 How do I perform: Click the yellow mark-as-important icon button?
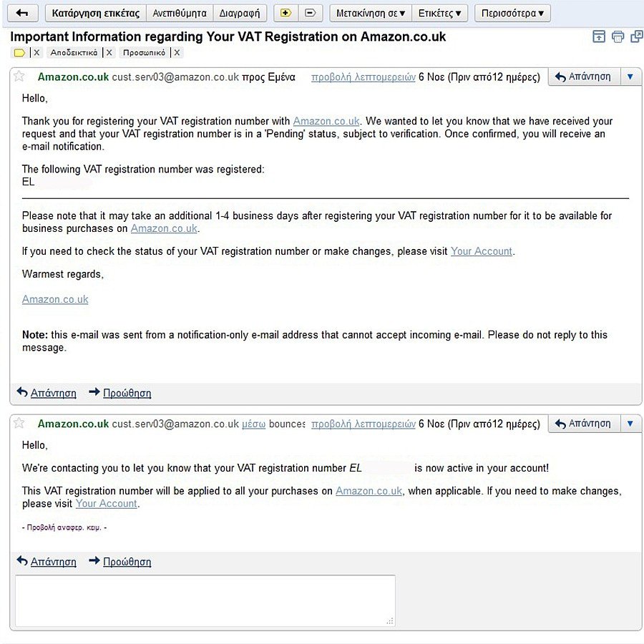click(286, 13)
